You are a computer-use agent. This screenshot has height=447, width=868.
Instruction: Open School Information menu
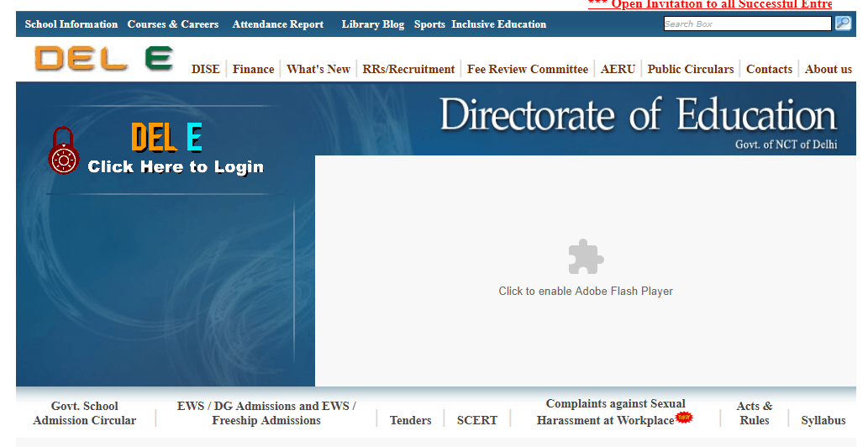point(71,24)
